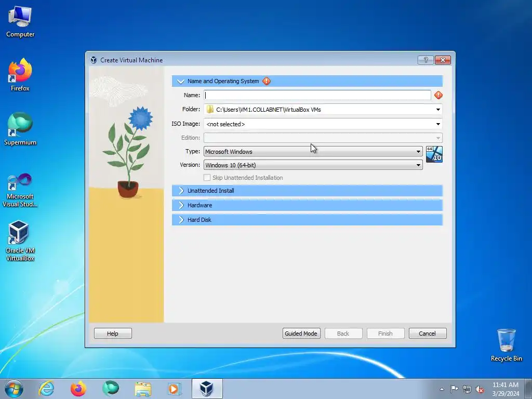Click the folder icon in the Folder field
This screenshot has width=532, height=399.
click(210, 109)
